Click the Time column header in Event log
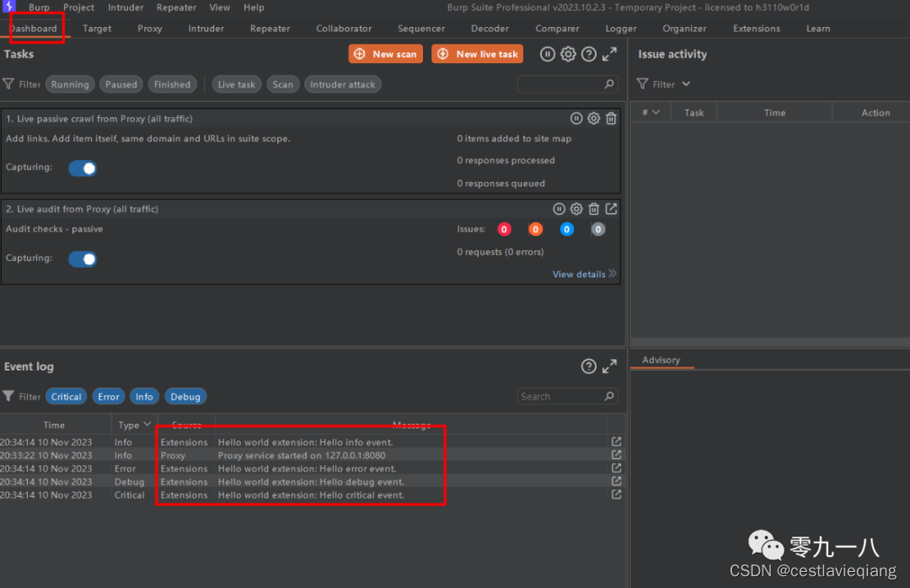910x588 pixels. coord(54,425)
